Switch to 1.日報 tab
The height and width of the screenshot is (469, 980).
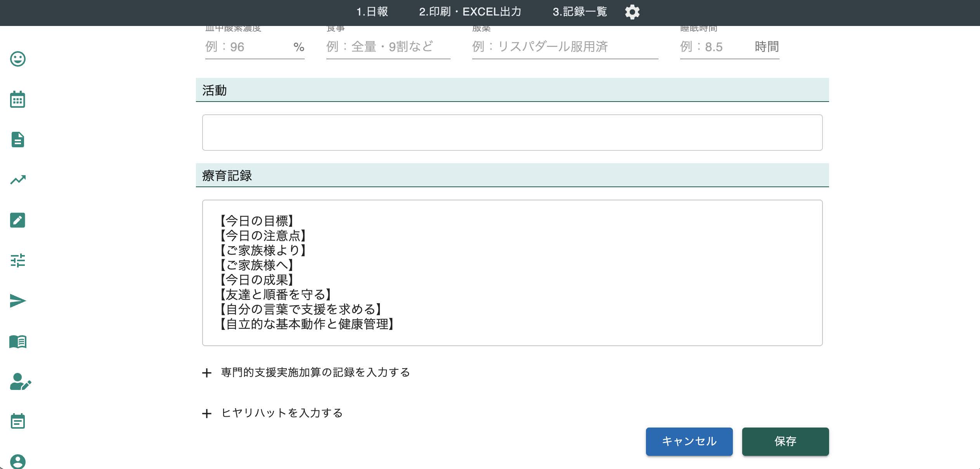pos(372,12)
